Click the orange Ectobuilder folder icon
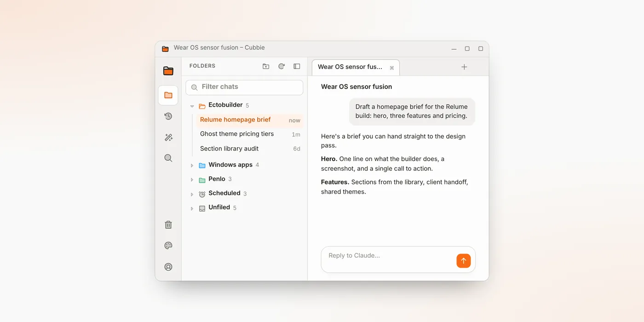The width and height of the screenshot is (644, 322). tap(202, 106)
